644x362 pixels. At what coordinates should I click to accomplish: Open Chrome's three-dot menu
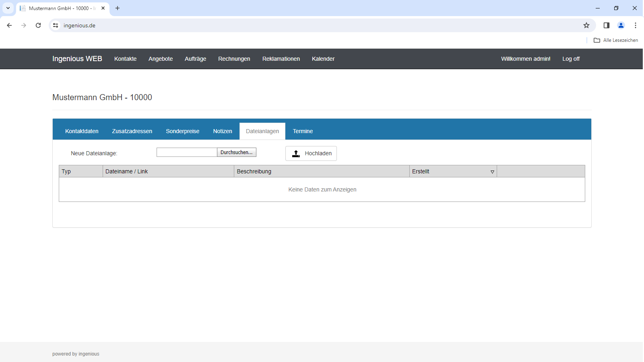[636, 25]
